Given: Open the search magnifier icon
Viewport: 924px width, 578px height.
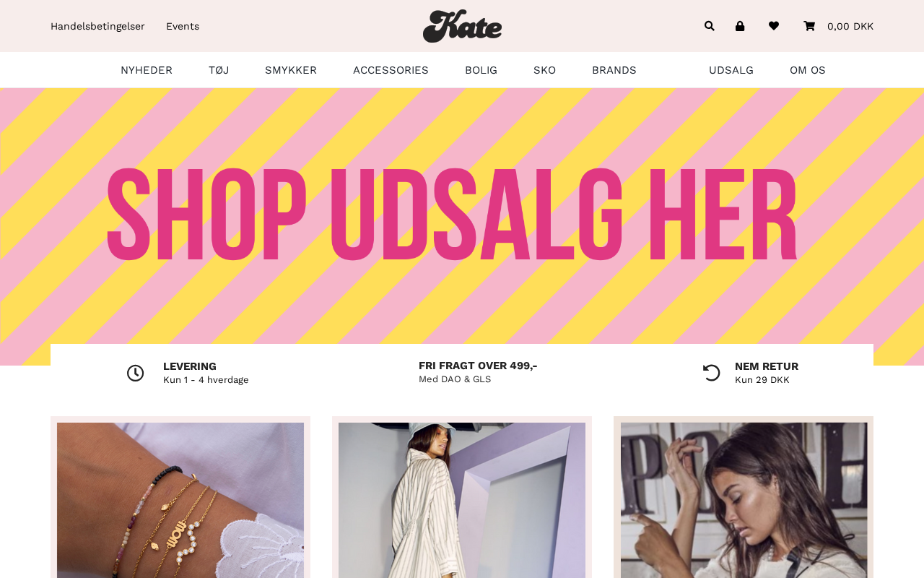Looking at the screenshot, I should click(x=710, y=26).
